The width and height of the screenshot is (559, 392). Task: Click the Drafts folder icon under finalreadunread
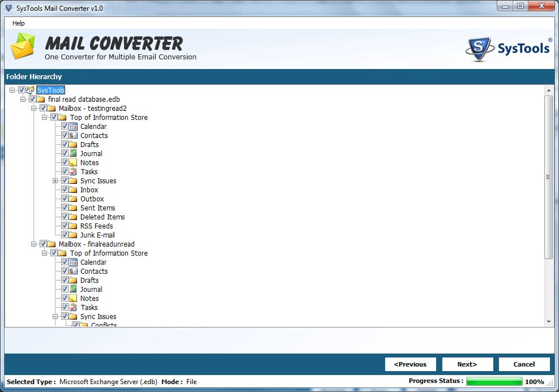pyautogui.click(x=73, y=280)
